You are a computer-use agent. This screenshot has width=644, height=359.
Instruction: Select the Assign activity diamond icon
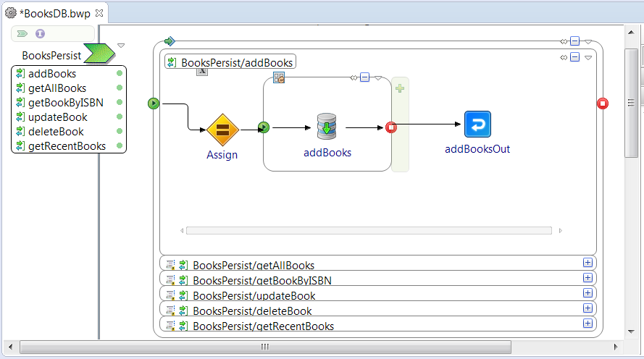pyautogui.click(x=222, y=130)
